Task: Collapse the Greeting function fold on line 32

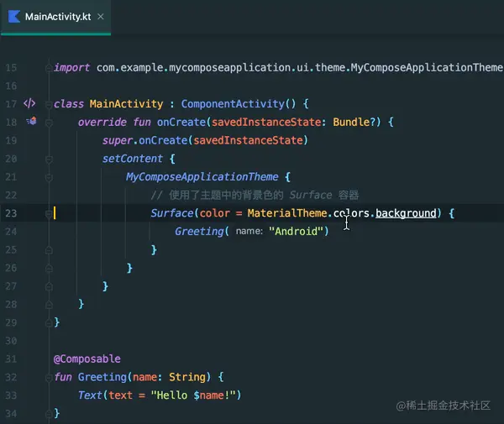Action: 49,378
